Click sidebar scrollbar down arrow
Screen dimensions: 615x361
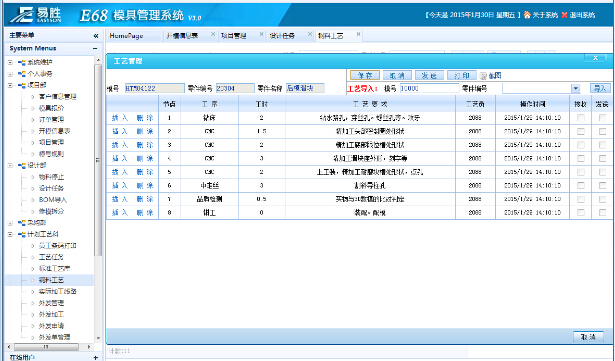(98, 338)
